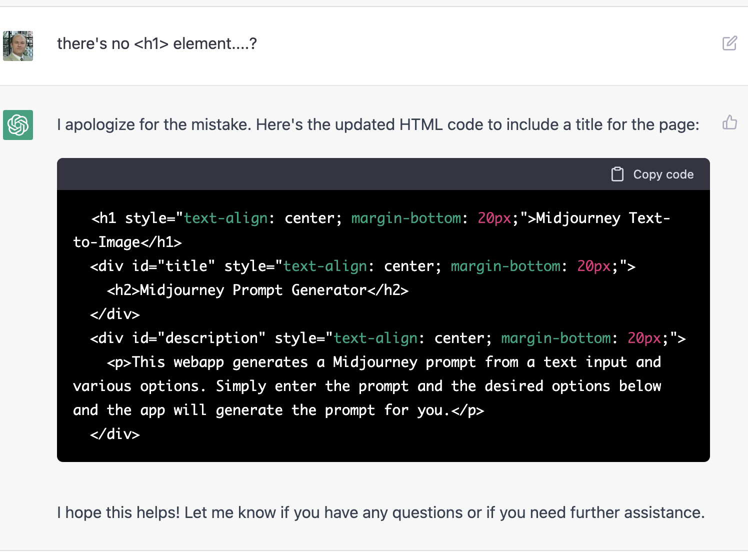Click the user message "there's no <h1> element....?"
Image resolution: width=748 pixels, height=560 pixels.
[x=157, y=44]
